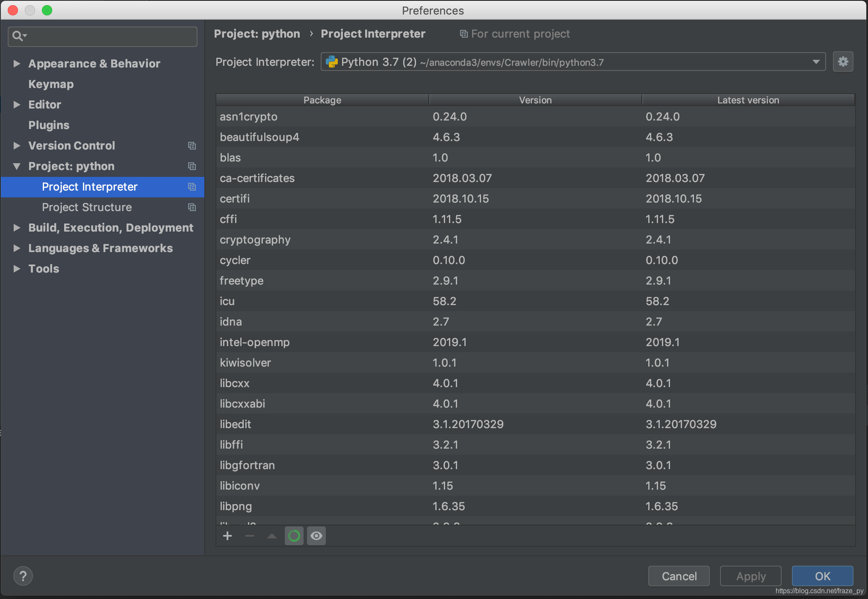The width and height of the screenshot is (868, 599).
Task: Select the intel-openmp package row
Action: (535, 342)
